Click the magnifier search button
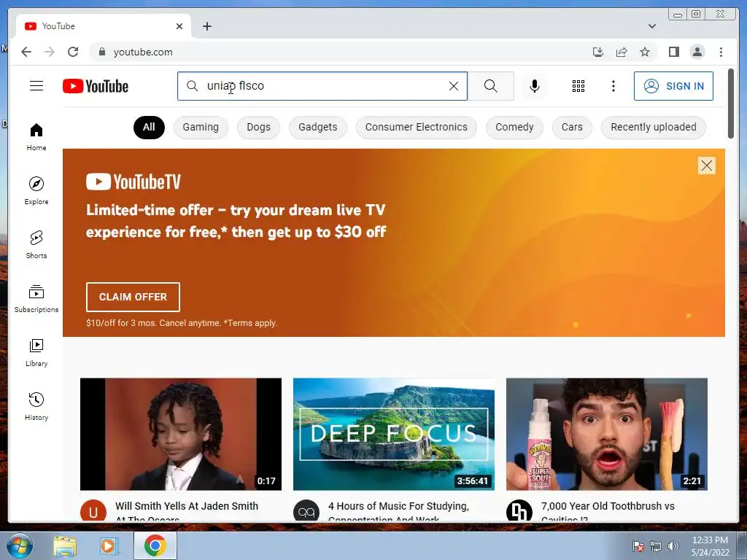Image resolution: width=747 pixels, height=560 pixels. point(491,86)
